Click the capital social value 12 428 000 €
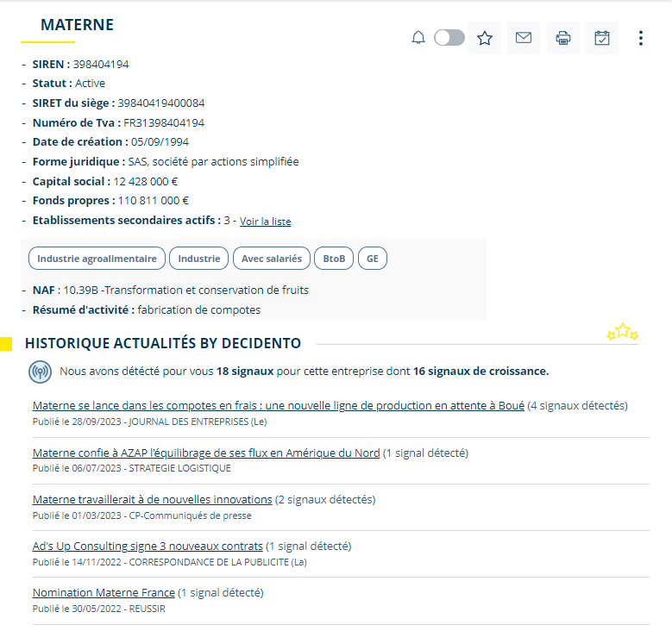 (145, 182)
